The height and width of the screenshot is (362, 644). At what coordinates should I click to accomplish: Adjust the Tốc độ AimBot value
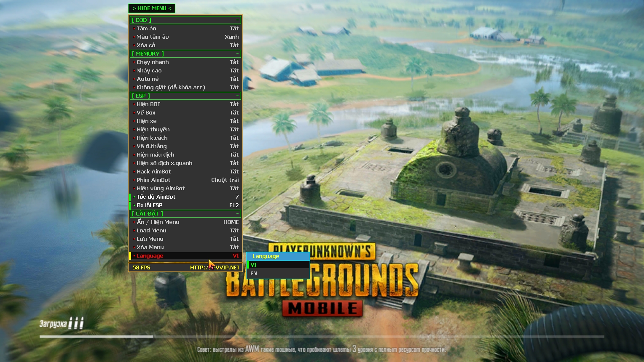pos(185,197)
